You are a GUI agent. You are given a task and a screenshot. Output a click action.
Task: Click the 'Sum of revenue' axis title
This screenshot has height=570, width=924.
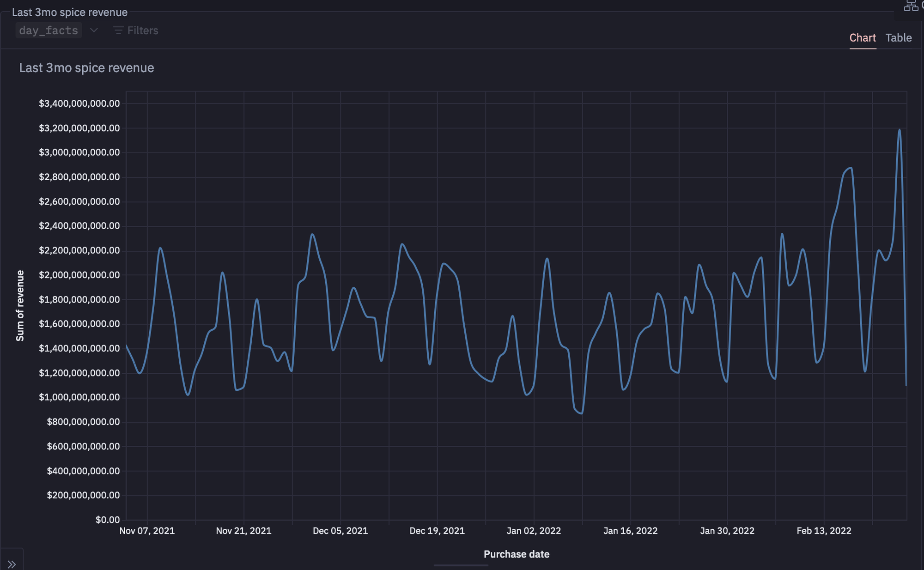pyautogui.click(x=20, y=306)
